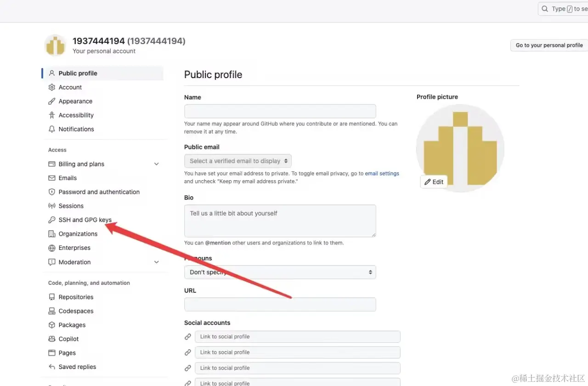588x386 pixels.
Task: Open Pages settings
Action: (x=67, y=353)
